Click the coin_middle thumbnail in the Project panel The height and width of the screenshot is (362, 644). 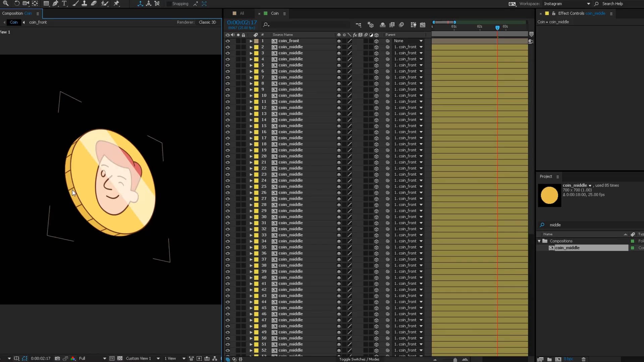[x=550, y=195]
